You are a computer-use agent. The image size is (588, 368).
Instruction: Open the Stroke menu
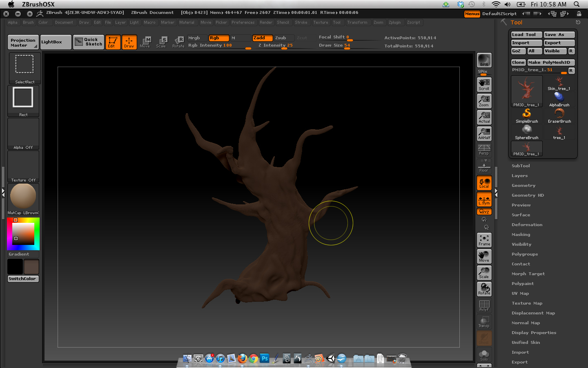click(301, 22)
